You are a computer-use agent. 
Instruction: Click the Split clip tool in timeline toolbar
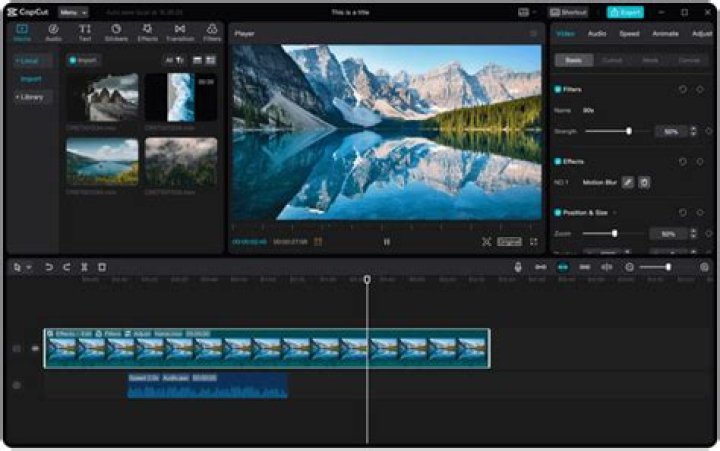coord(84,267)
